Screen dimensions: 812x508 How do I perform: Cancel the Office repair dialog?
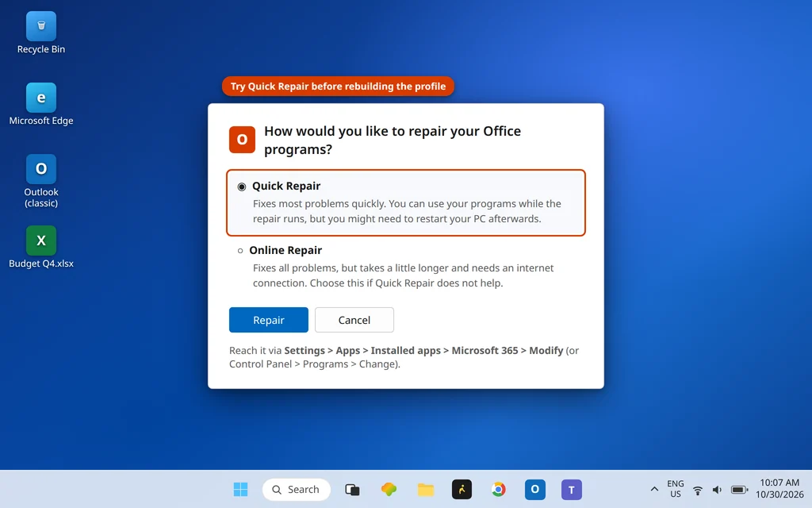354,320
